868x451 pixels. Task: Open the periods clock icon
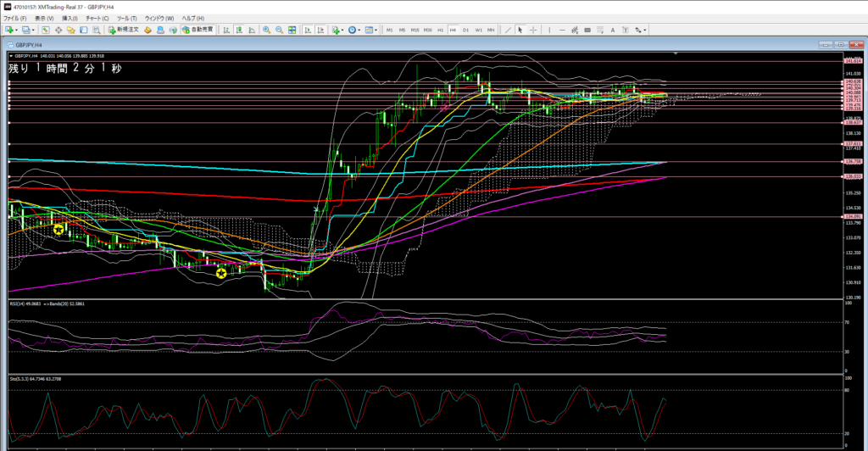352,30
